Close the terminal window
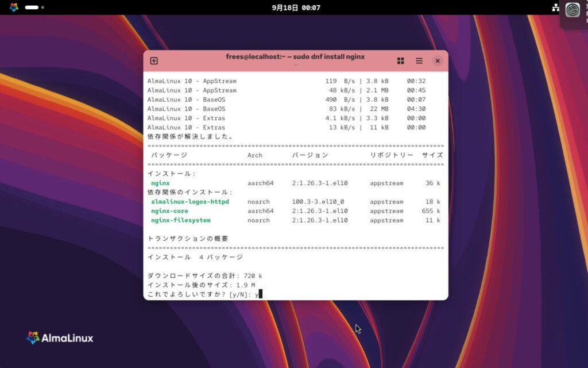The image size is (588, 368). [x=438, y=61]
